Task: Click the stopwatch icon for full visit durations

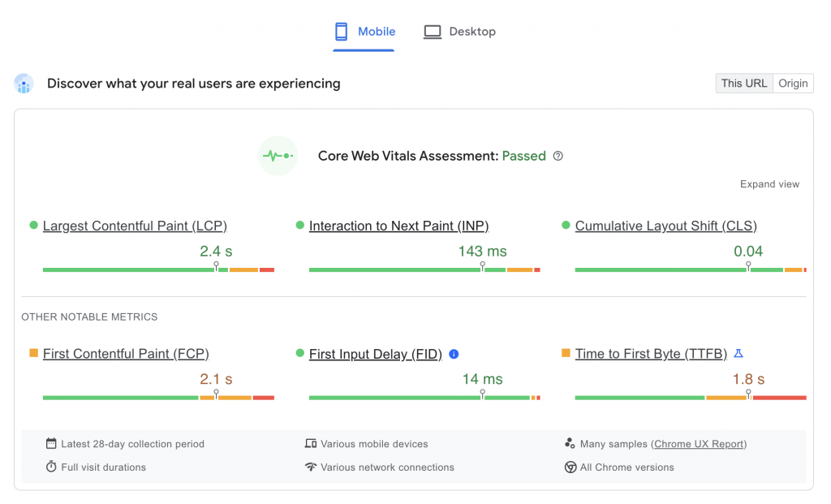Action: [x=50, y=467]
